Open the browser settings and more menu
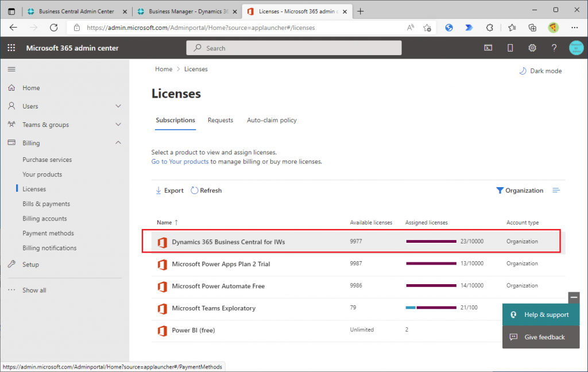The width and height of the screenshot is (588, 372). (574, 28)
